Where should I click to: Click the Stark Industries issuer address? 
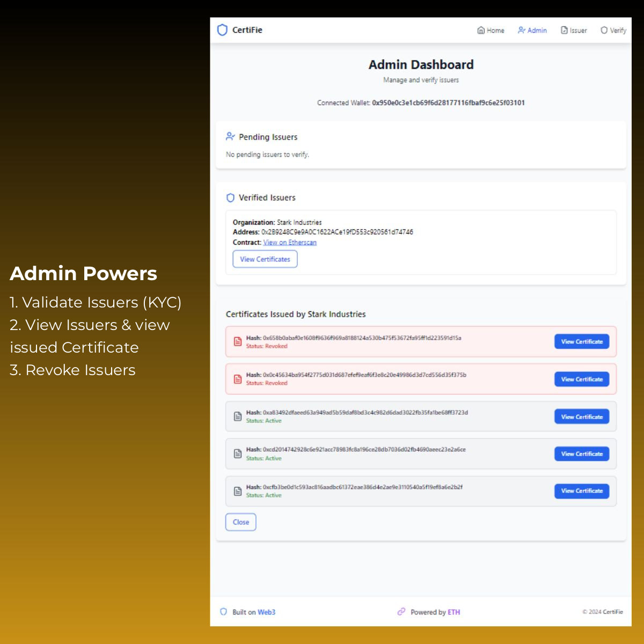tap(337, 232)
